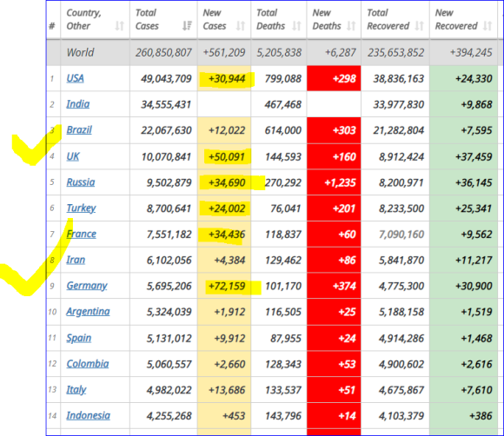Image resolution: width=504 pixels, height=436 pixels.
Task: Click Indonesia new deaths +14 cell
Action: click(334, 416)
